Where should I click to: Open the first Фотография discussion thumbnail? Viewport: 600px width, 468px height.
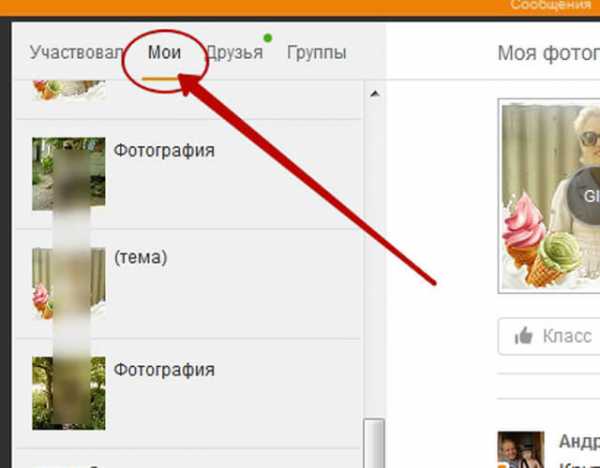[x=69, y=174]
